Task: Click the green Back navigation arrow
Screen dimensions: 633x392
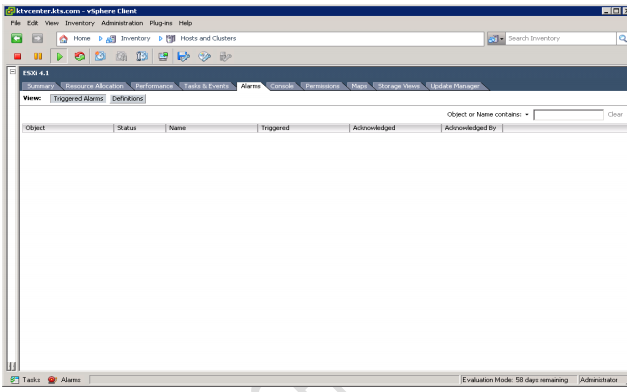Action: [17, 38]
